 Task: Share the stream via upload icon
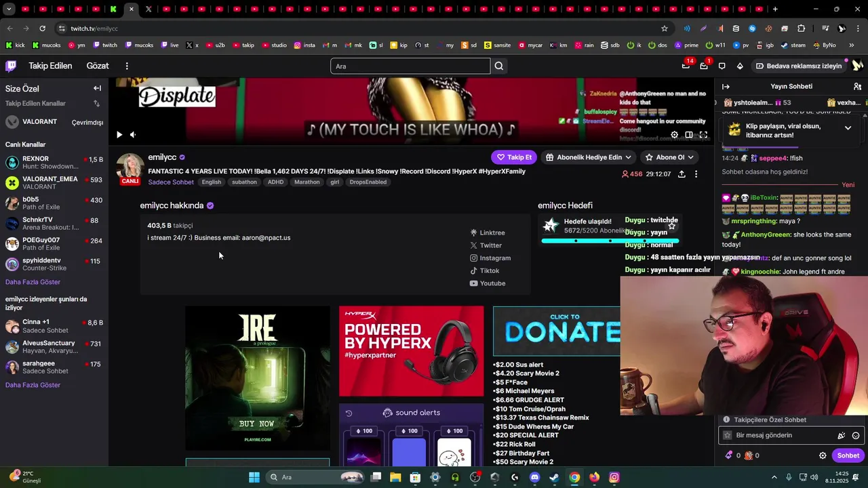point(682,174)
